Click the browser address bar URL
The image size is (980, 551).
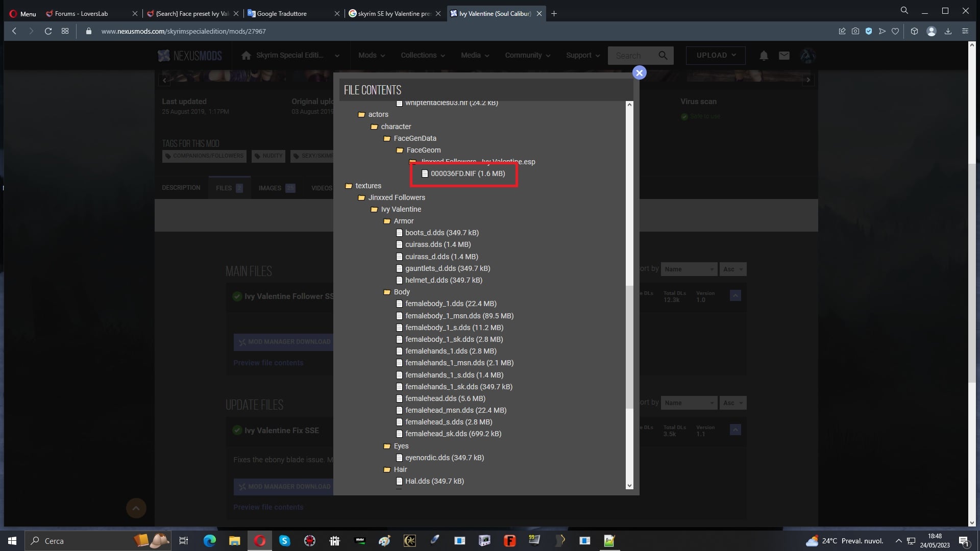[x=184, y=31]
